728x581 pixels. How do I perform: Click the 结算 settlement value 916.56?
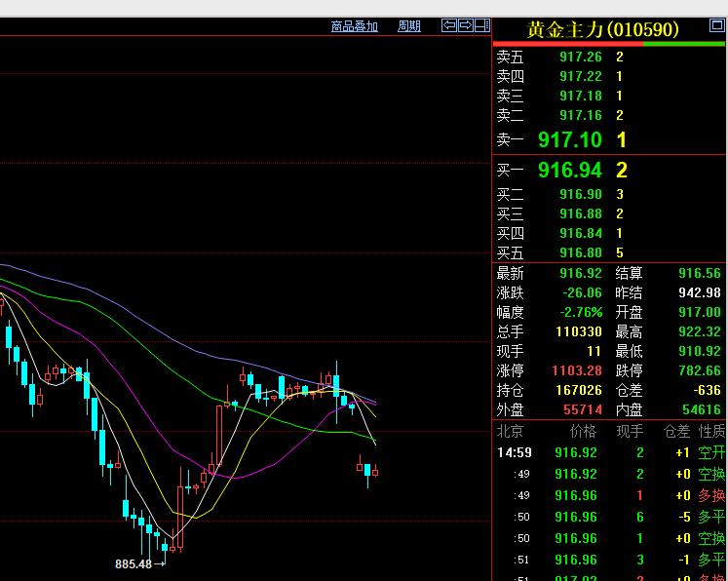pos(700,273)
